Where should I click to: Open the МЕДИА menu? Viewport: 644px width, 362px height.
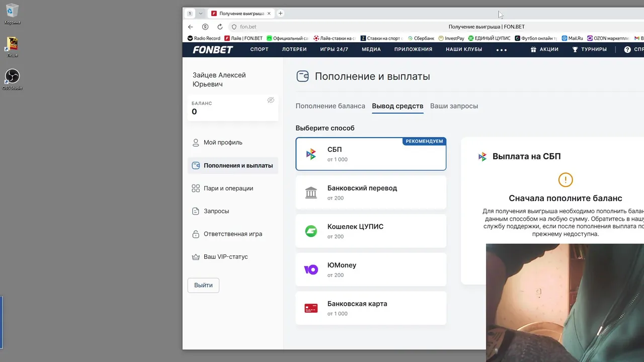tap(371, 49)
